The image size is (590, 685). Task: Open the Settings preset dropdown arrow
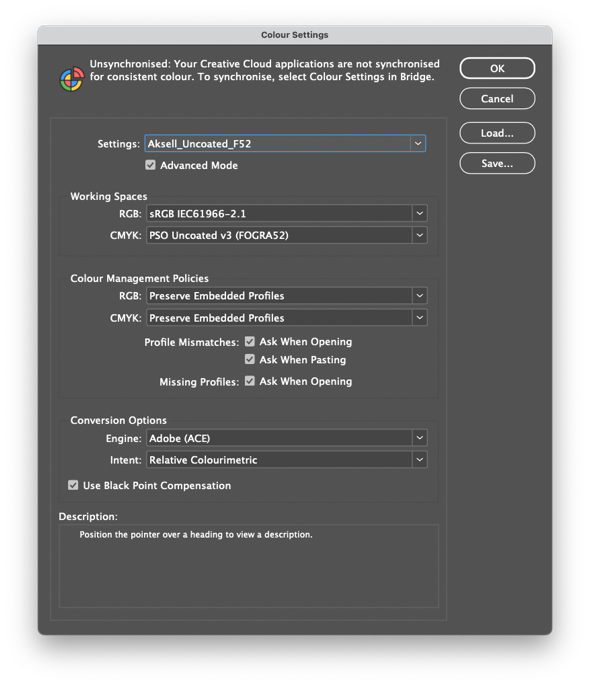(418, 143)
